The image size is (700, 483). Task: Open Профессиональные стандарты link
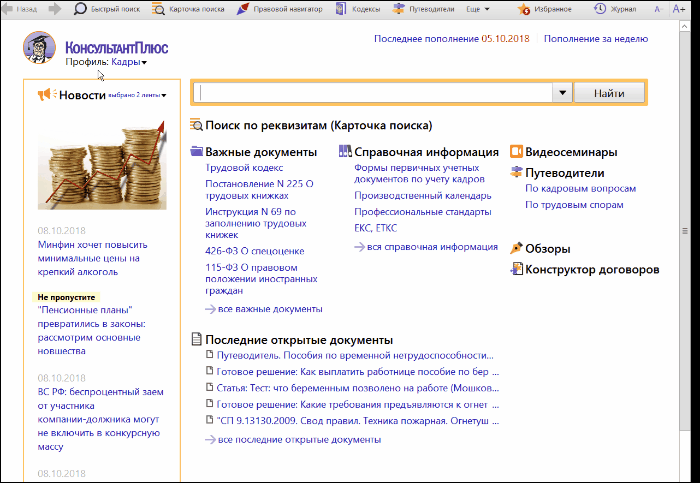(x=423, y=212)
